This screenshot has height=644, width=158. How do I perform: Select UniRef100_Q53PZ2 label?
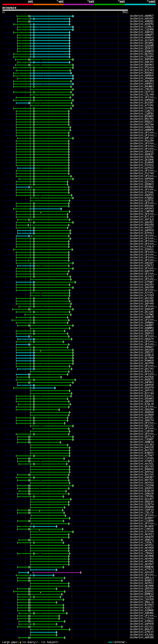point(142,49)
